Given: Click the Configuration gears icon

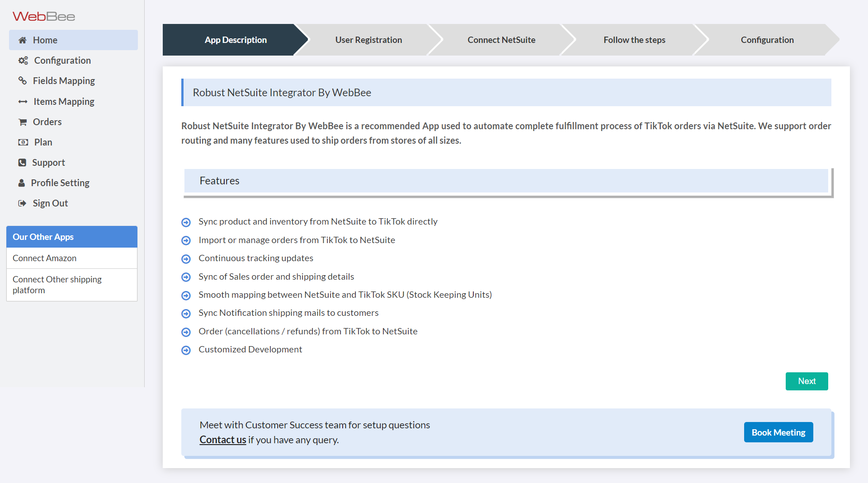Looking at the screenshot, I should coord(23,61).
